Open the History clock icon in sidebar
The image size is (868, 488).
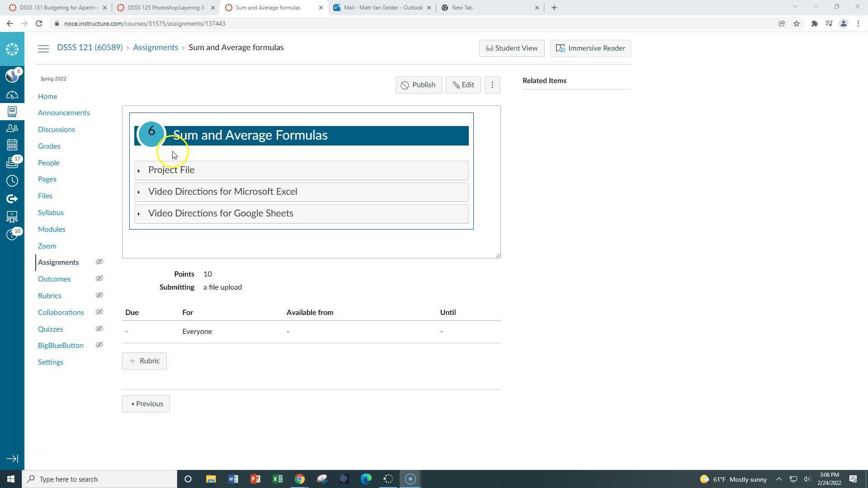click(12, 181)
